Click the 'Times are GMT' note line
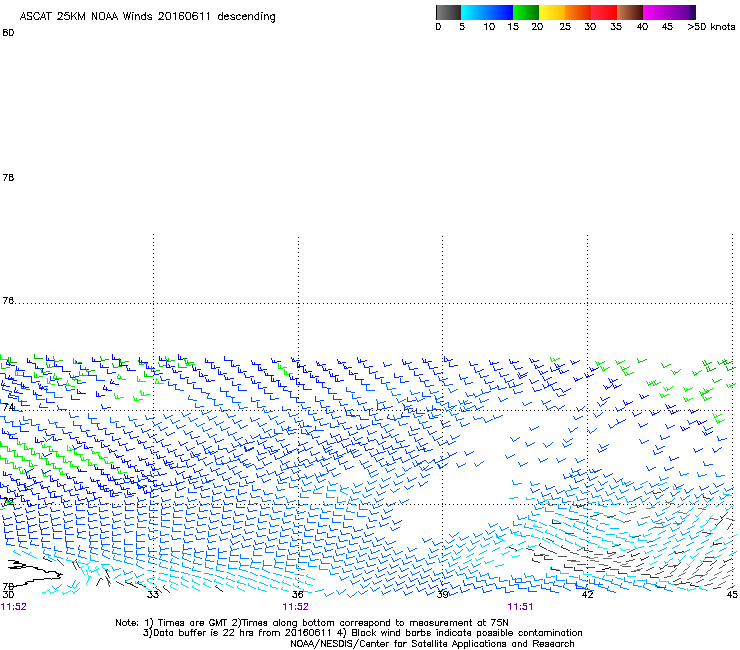 pos(312,623)
